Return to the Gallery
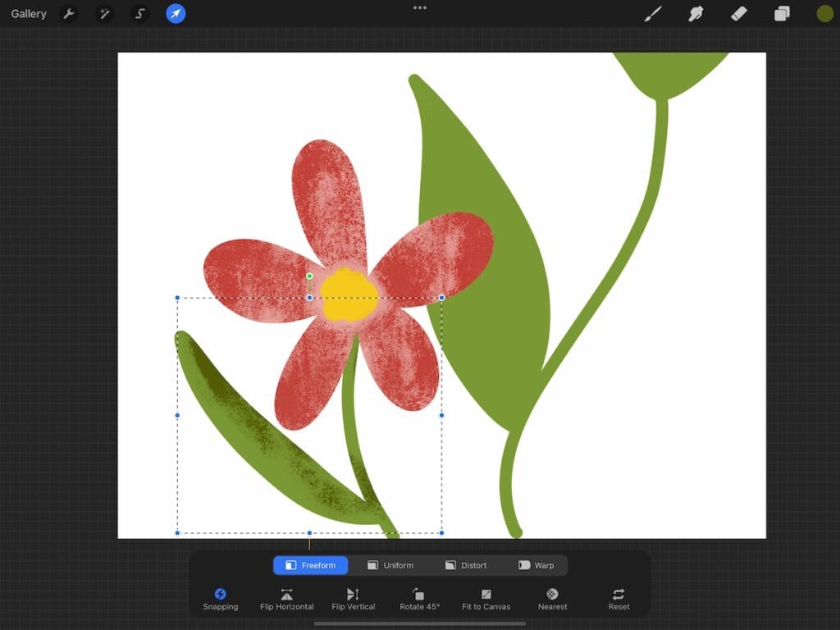The height and width of the screenshot is (630, 840). (x=28, y=13)
